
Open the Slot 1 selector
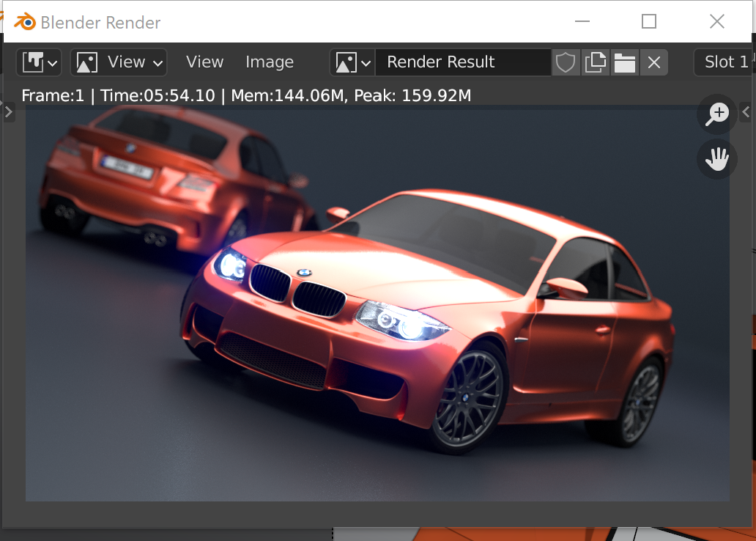tap(724, 62)
